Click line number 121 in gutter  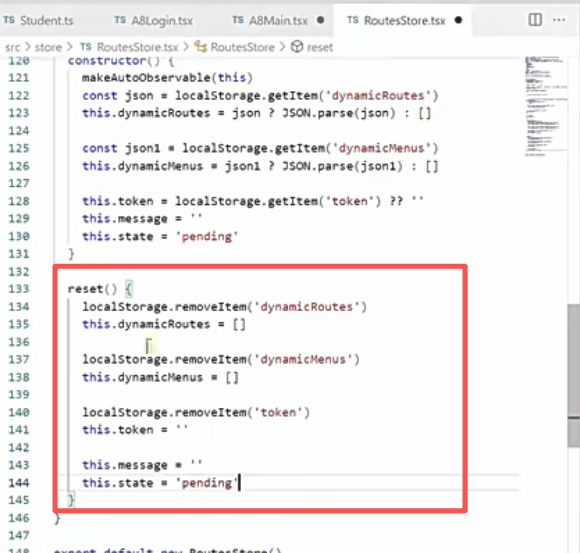(x=18, y=78)
